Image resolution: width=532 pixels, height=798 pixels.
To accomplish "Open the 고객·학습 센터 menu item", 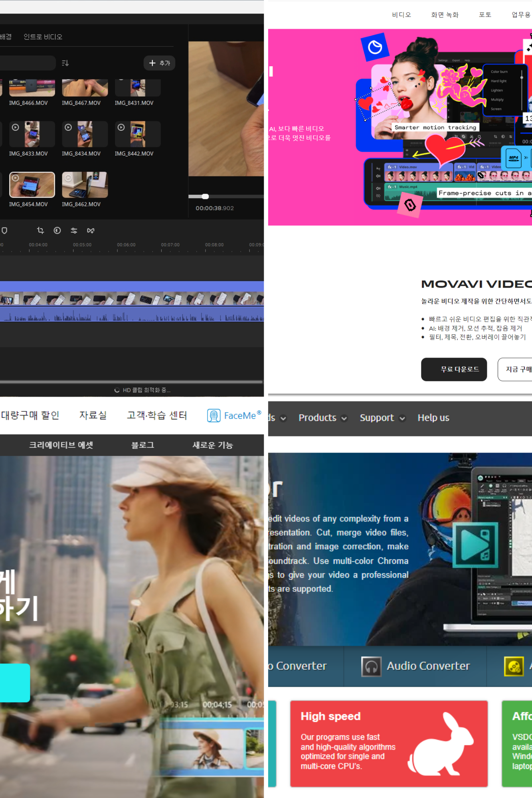I will pos(157,415).
